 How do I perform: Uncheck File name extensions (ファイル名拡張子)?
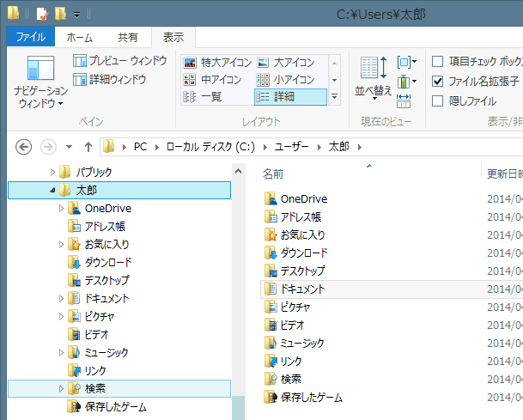coord(438,81)
